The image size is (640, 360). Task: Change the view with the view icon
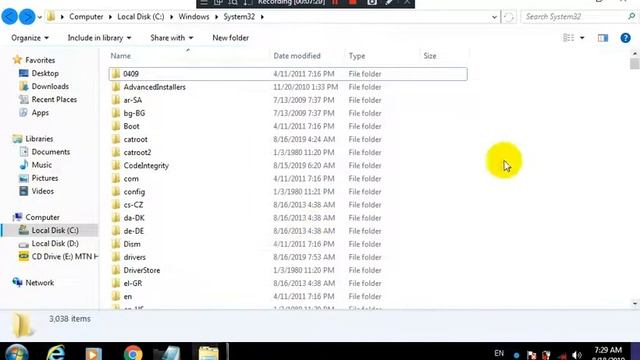pyautogui.click(x=568, y=38)
